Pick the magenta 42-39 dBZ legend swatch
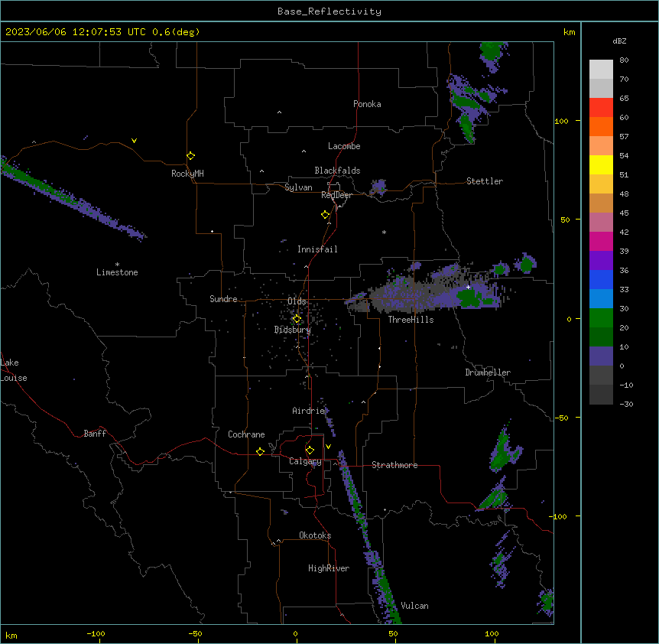The height and width of the screenshot is (644, 659). coord(601,241)
